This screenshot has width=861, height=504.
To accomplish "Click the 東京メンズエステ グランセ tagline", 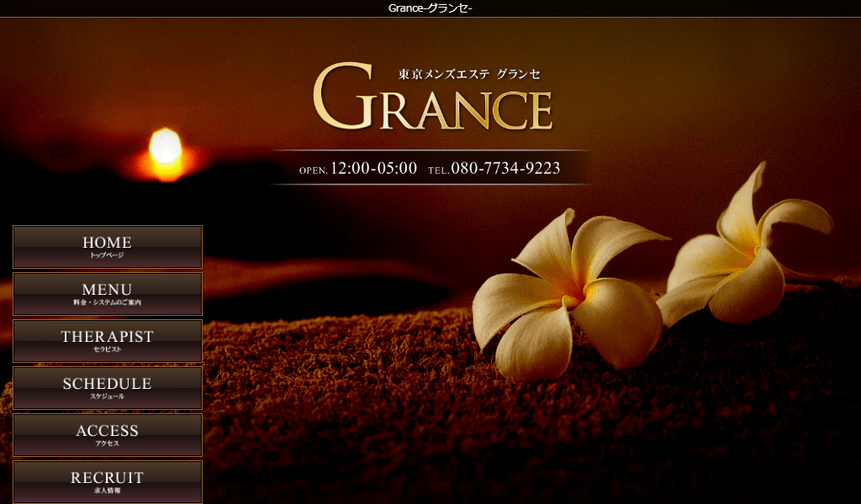I will point(469,74).
